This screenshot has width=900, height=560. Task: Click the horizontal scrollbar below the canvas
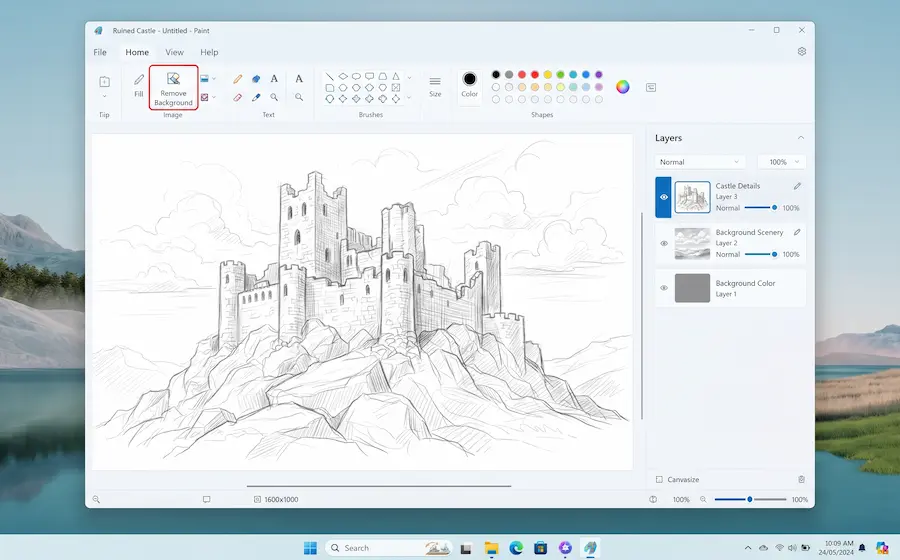pos(379,486)
